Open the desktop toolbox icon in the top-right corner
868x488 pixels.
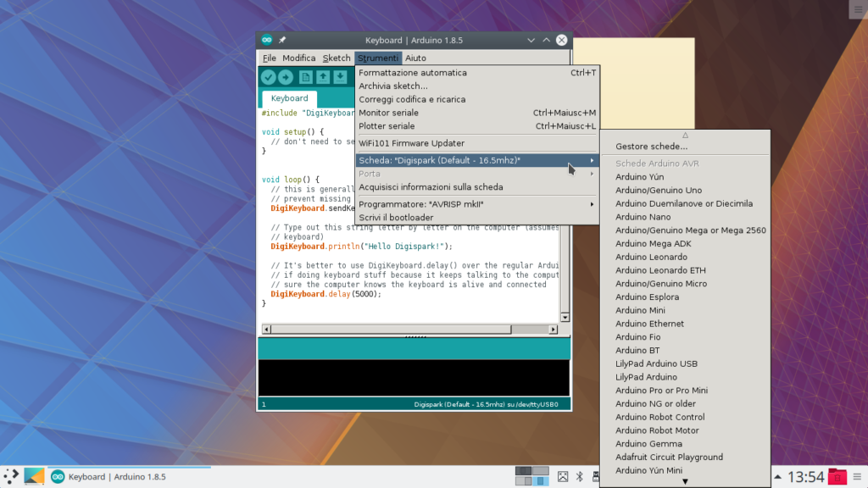click(859, 9)
